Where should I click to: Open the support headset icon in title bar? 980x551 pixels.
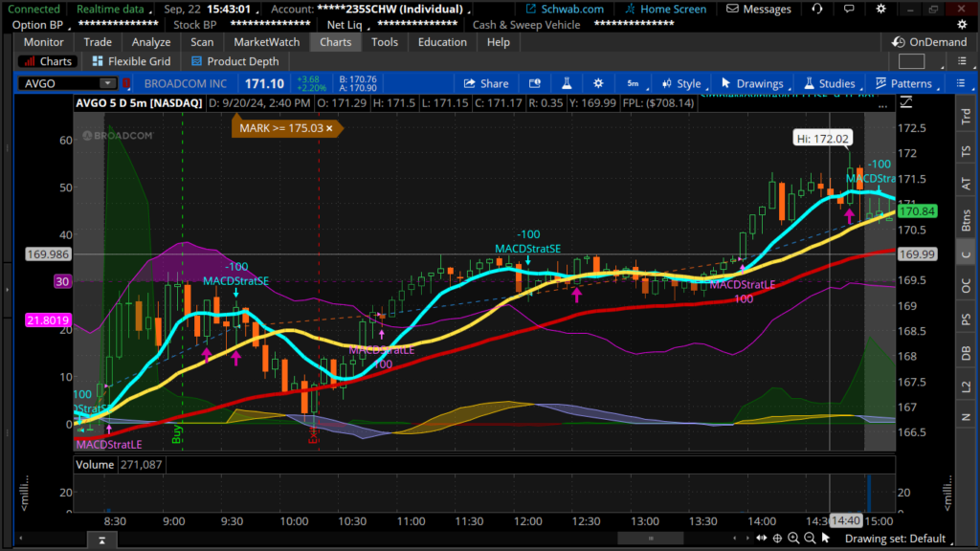817,9
